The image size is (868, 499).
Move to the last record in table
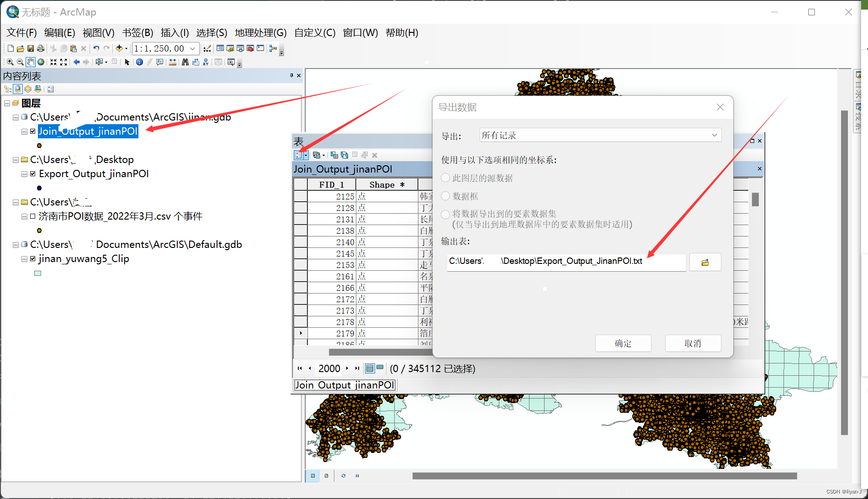click(357, 368)
